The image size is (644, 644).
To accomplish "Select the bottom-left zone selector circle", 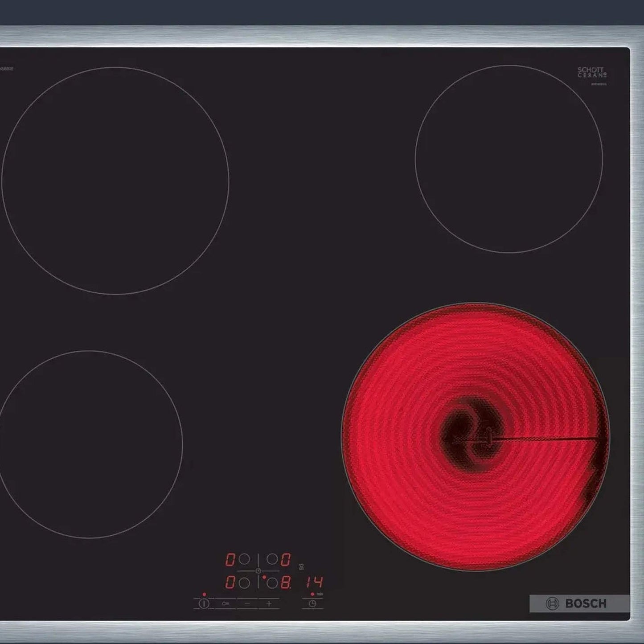I will point(244,582).
